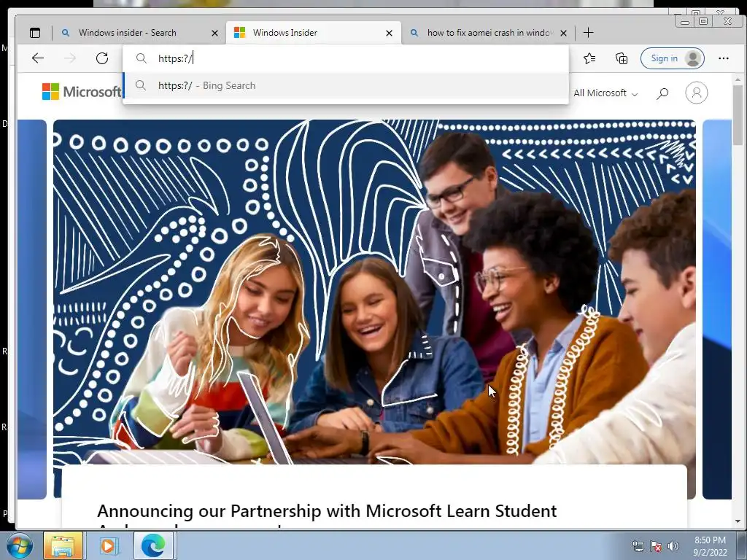747x560 pixels.
Task: Refresh the current page
Action: coord(102,58)
